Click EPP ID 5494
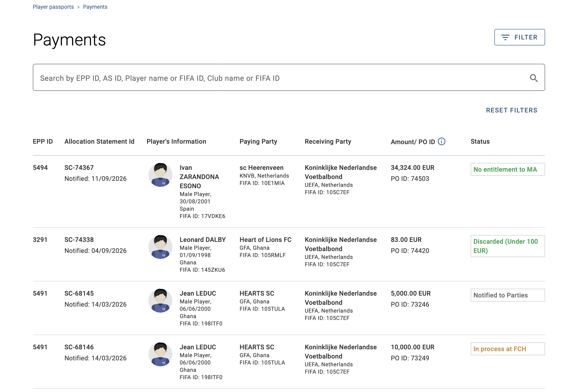Image resolution: width=577 pixels, height=392 pixels. point(40,168)
